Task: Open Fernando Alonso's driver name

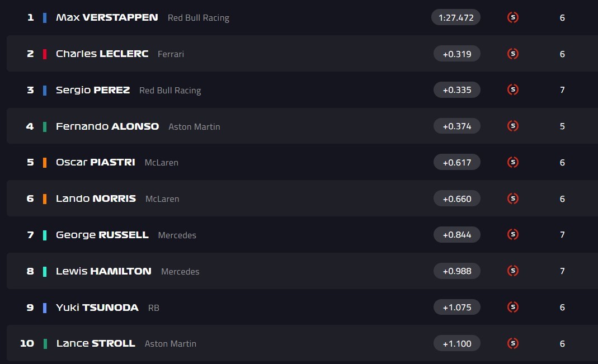Action: point(107,126)
